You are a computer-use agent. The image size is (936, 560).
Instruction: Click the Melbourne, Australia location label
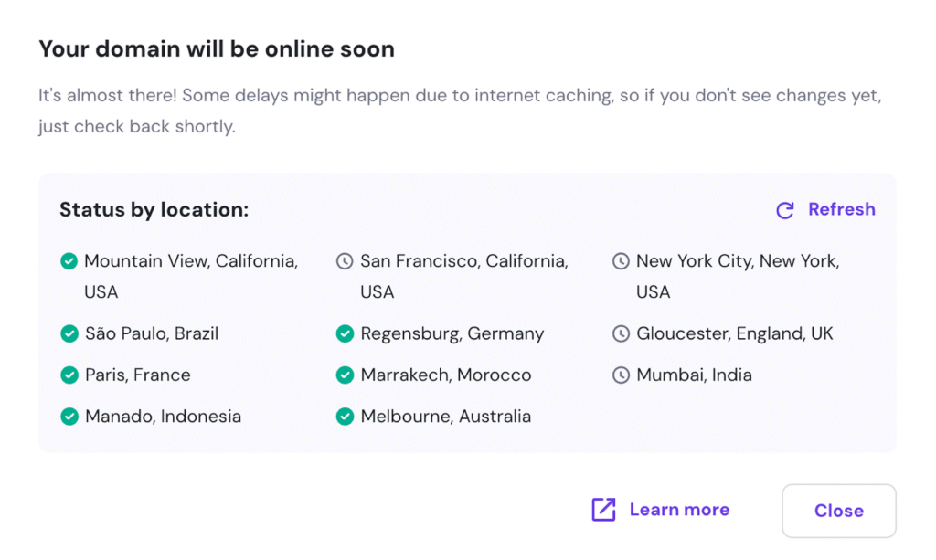pyautogui.click(x=446, y=416)
